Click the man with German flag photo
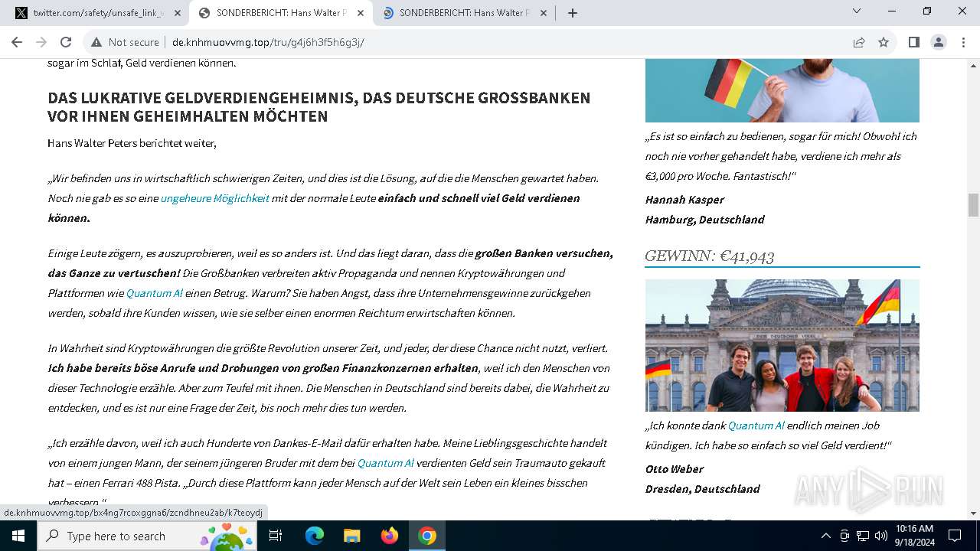The image size is (980, 551). [782, 90]
